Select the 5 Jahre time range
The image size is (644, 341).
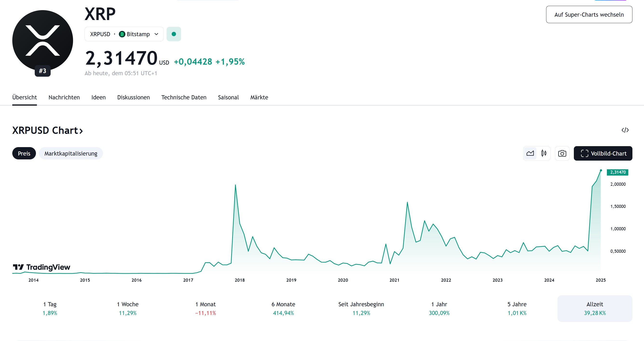[517, 308]
